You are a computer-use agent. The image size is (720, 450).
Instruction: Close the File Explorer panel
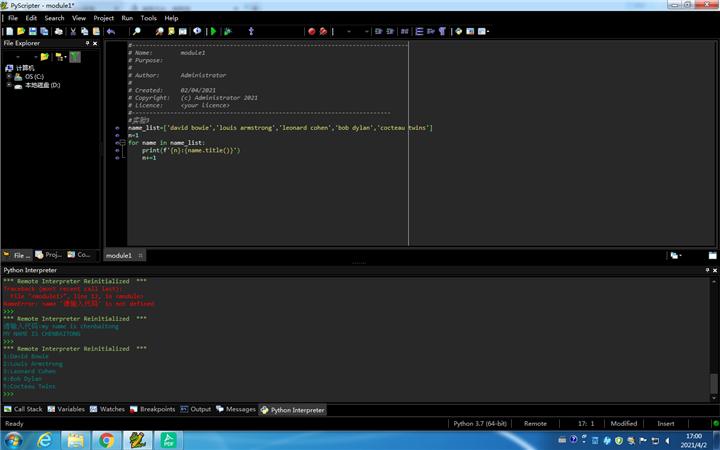[95, 43]
